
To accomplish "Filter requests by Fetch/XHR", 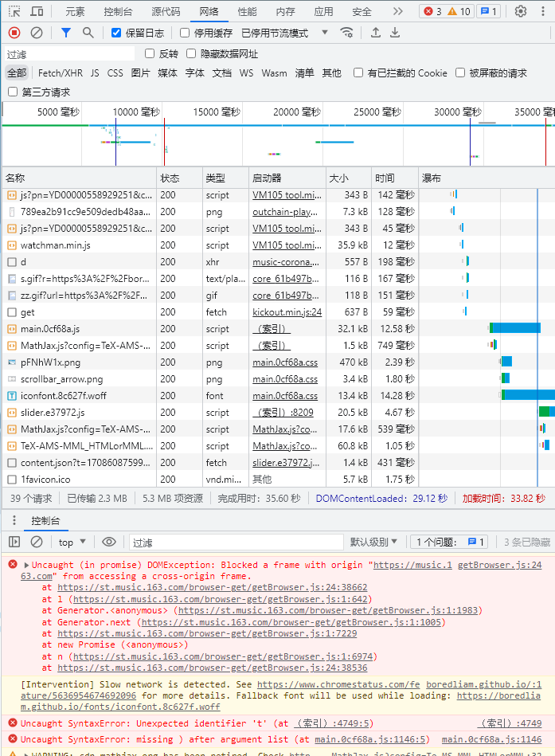I will [61, 72].
